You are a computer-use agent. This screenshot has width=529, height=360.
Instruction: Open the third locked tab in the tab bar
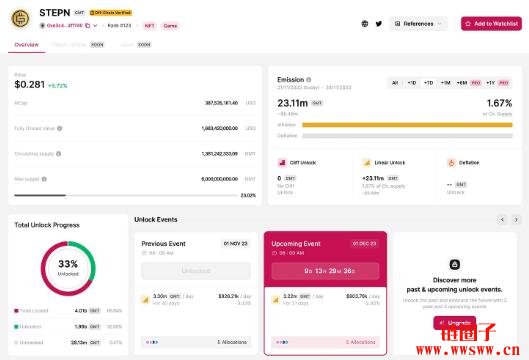coord(136,45)
